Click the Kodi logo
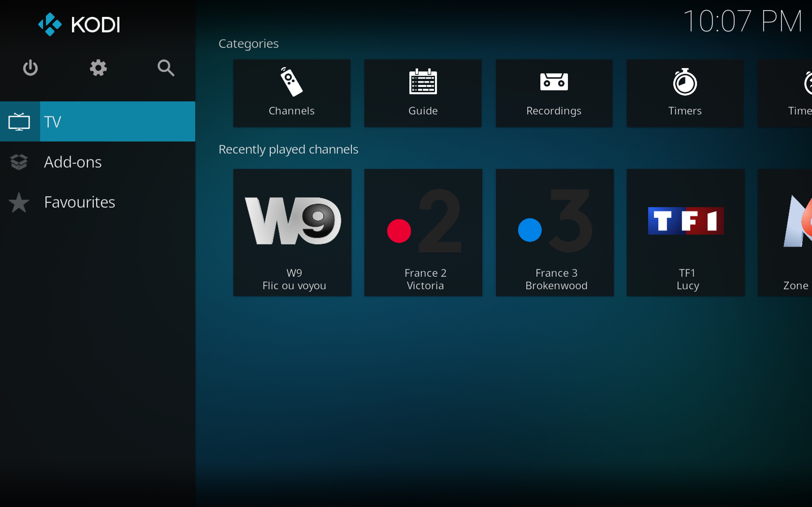Image resolution: width=812 pixels, height=507 pixels. (79, 24)
